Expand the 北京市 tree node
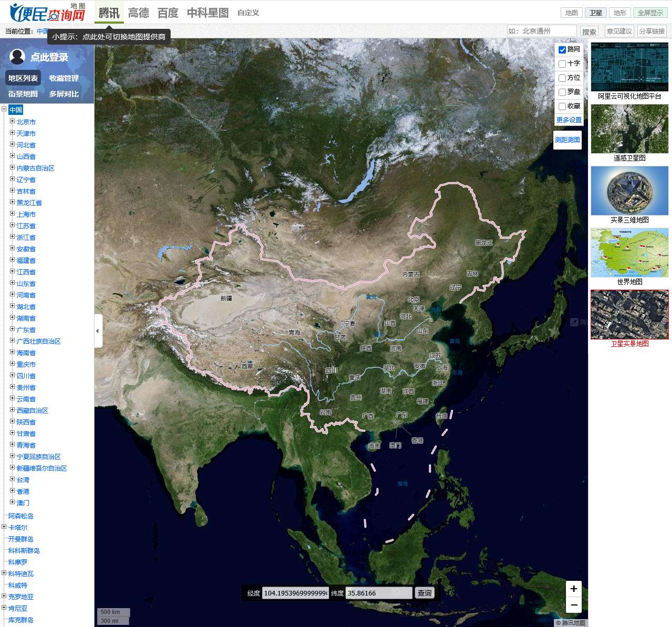This screenshot has height=627, width=672. (x=13, y=121)
